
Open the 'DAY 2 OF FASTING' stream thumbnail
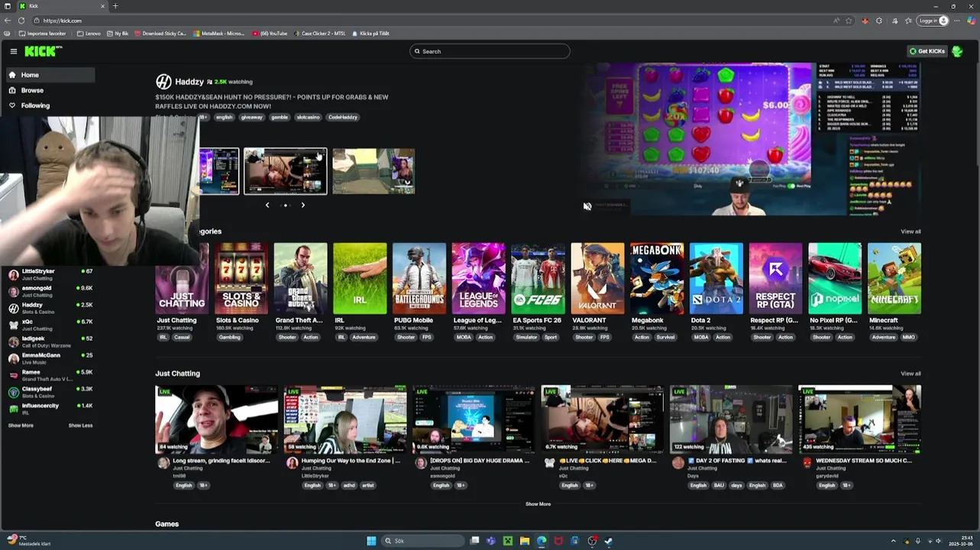coord(731,419)
